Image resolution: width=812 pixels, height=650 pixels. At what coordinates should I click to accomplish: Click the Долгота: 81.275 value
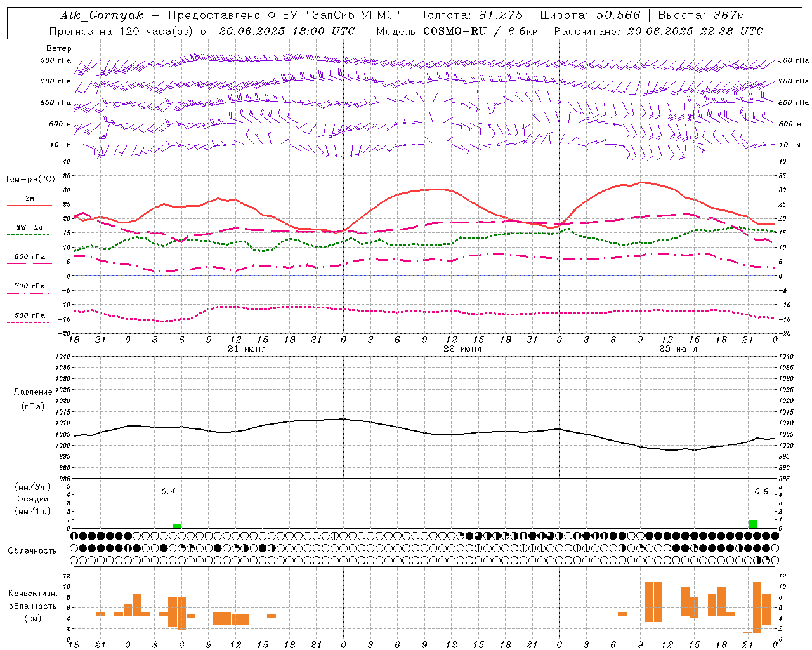(x=471, y=15)
